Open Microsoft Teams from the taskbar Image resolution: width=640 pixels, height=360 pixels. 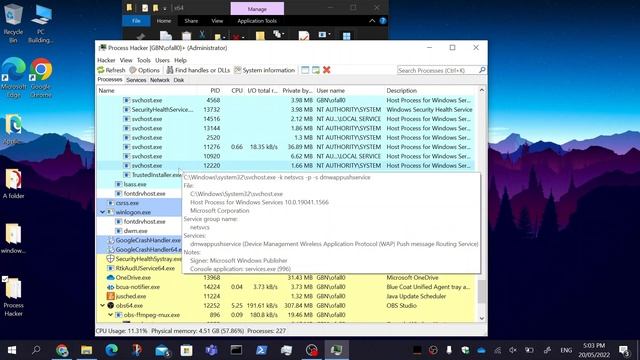point(211,350)
